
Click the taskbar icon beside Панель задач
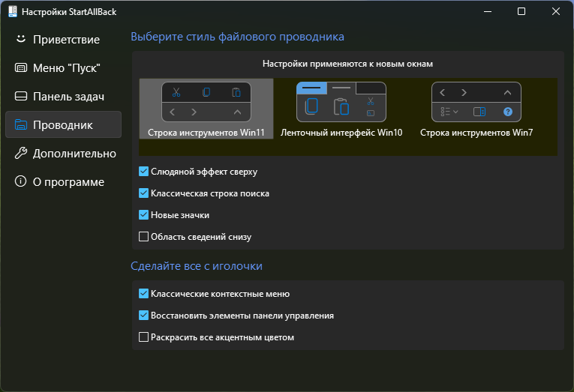tap(20, 96)
